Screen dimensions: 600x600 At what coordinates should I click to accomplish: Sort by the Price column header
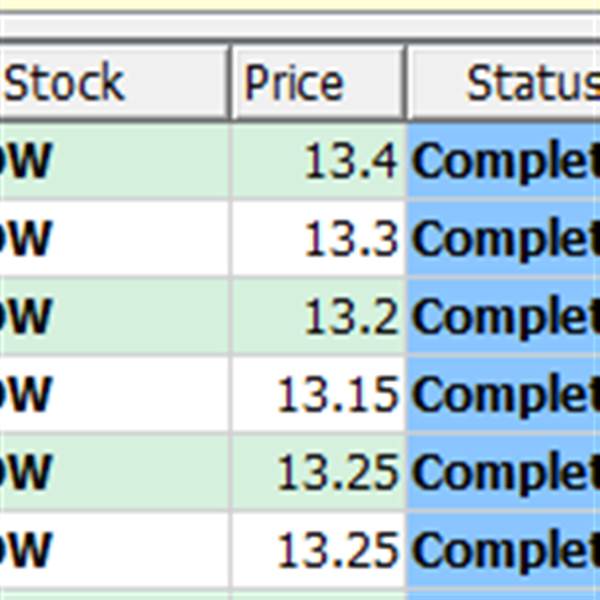pos(317,83)
